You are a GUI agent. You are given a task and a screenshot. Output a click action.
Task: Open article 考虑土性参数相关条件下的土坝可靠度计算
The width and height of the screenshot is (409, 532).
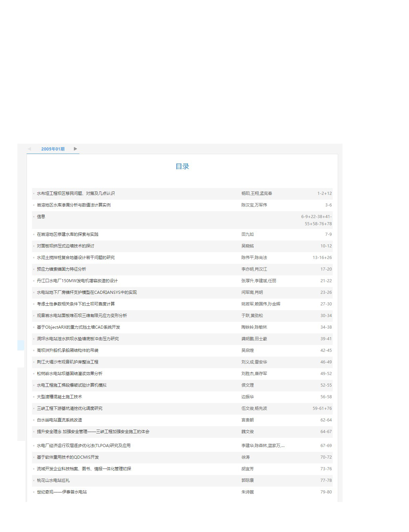(76, 304)
